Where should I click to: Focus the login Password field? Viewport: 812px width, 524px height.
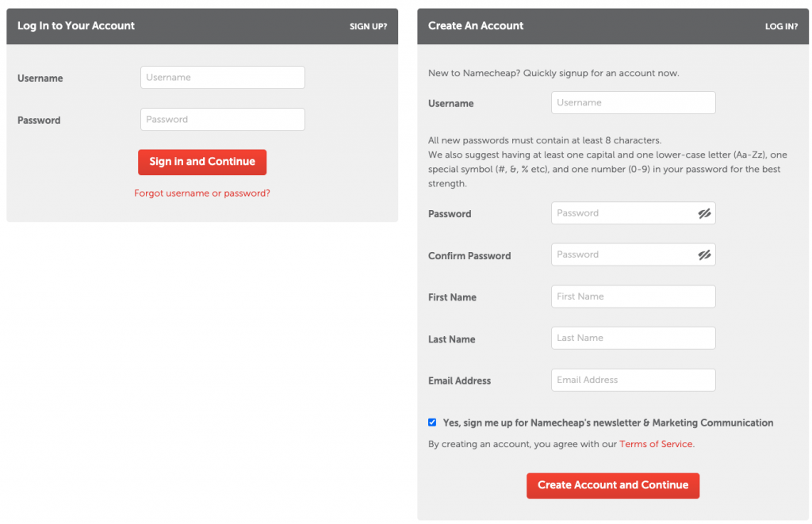(x=222, y=120)
